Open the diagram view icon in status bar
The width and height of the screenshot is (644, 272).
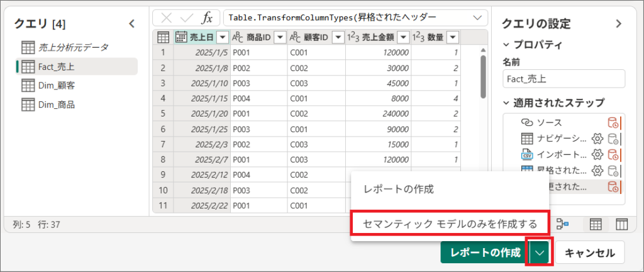[563, 224]
